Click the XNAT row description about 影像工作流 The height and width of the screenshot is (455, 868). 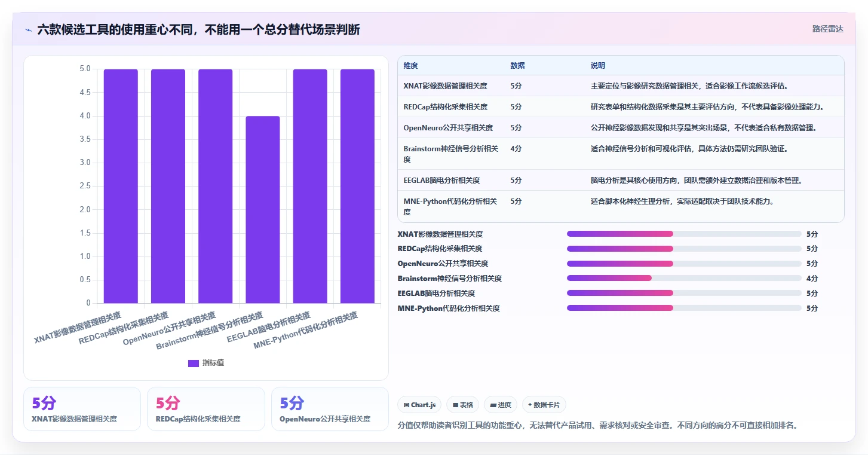pos(689,85)
